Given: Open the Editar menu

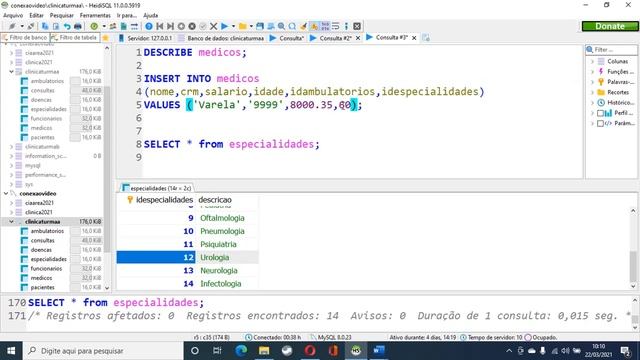Looking at the screenshot, I should (36, 15).
